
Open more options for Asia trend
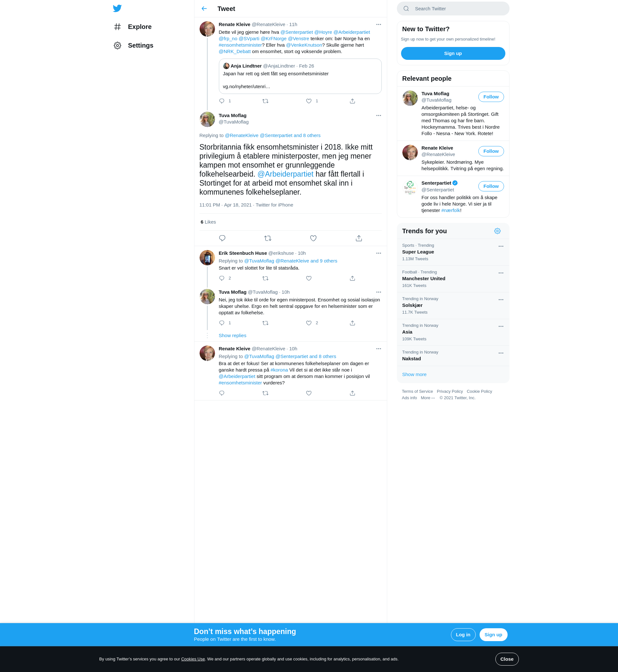pyautogui.click(x=501, y=327)
